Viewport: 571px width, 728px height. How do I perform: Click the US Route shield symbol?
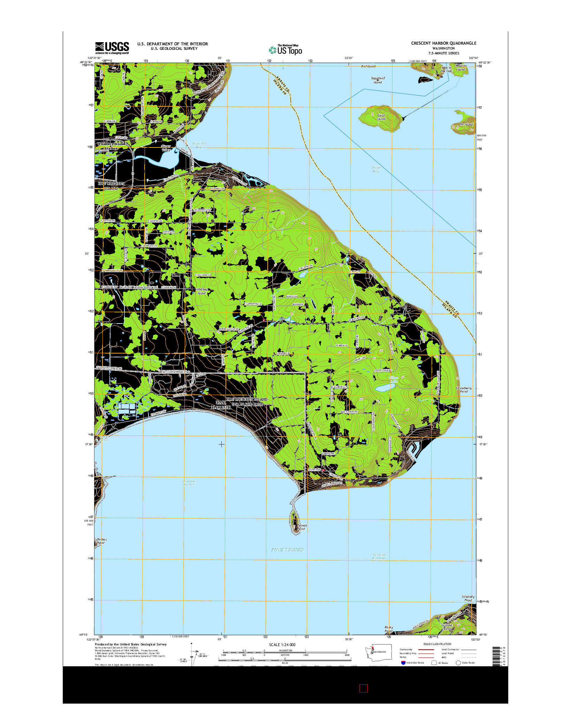434,663
